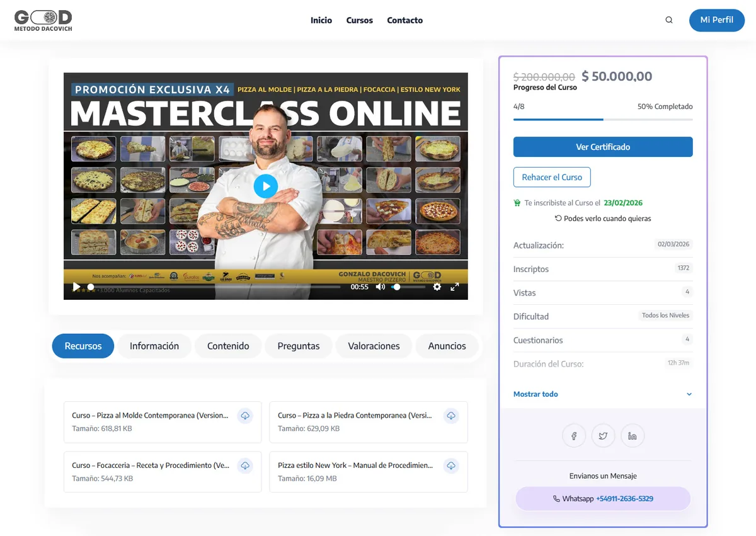Enter fullscreen mode on the video
This screenshot has width=756, height=536.
(x=455, y=287)
